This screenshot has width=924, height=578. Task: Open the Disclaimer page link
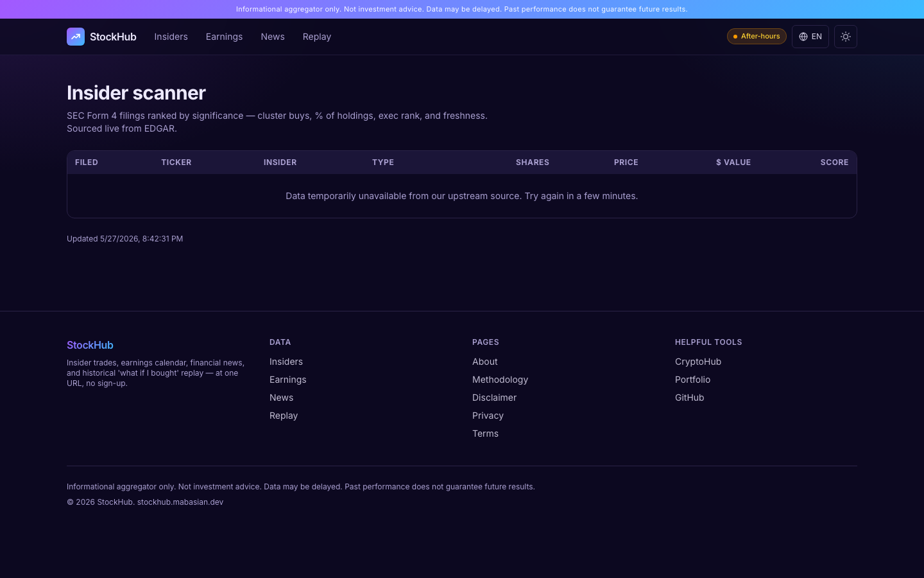click(x=495, y=398)
